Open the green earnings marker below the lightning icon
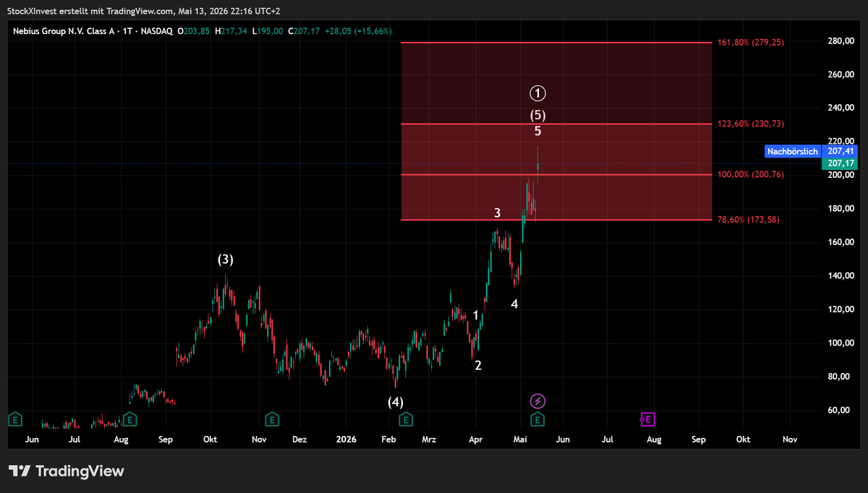 537,418
